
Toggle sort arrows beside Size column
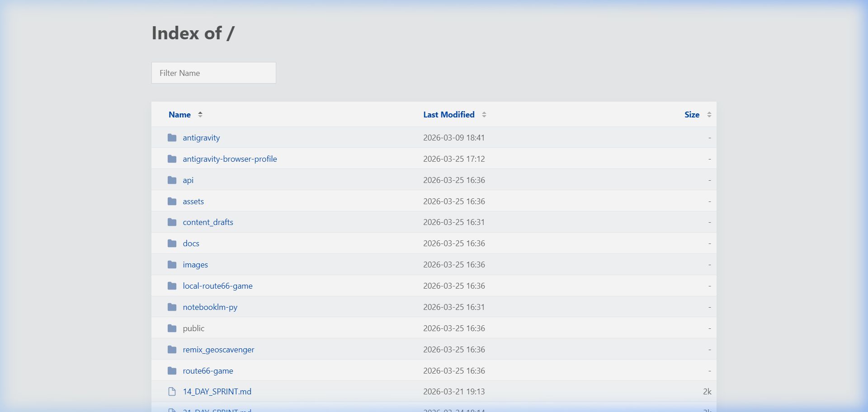709,115
